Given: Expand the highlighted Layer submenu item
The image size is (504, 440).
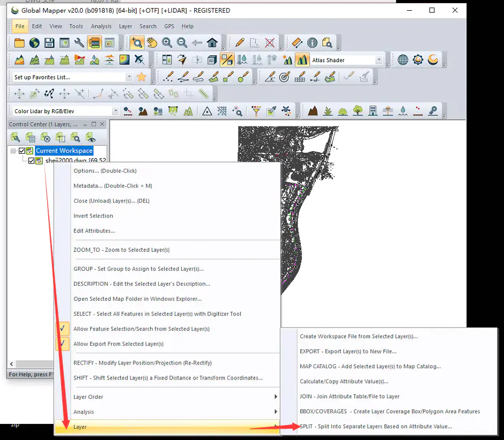Looking at the screenshot, I should pyautogui.click(x=167, y=427).
